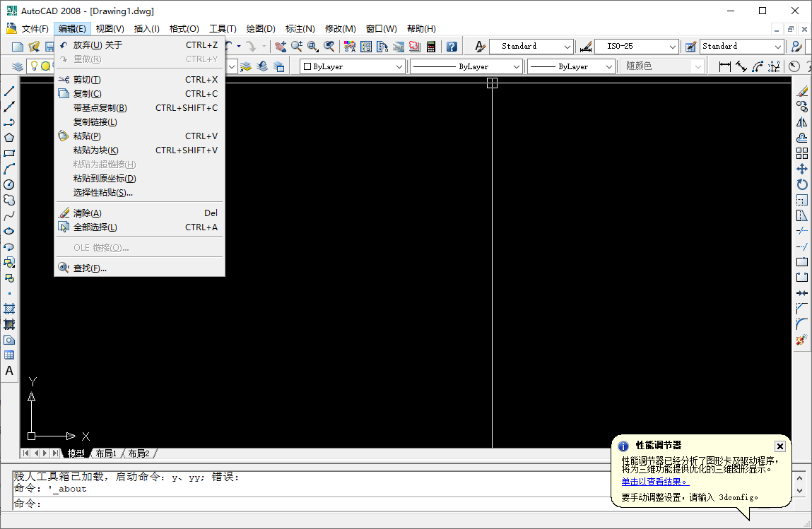This screenshot has height=529, width=812.
Task: Dismiss the 性能调节器 notification
Action: (779, 446)
